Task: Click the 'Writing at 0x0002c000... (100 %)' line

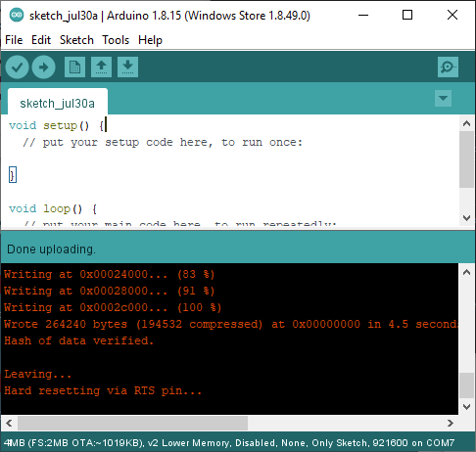Action: [113, 307]
